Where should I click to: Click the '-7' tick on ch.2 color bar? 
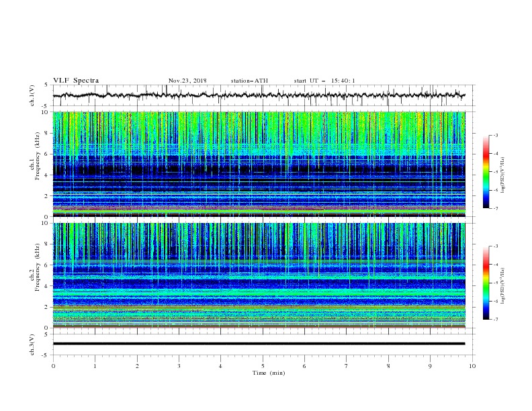(495, 320)
